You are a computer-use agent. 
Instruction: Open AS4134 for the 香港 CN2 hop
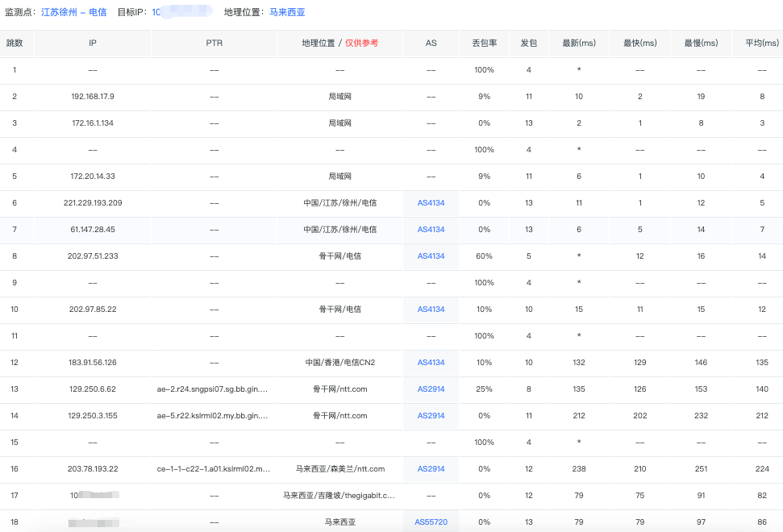point(431,363)
